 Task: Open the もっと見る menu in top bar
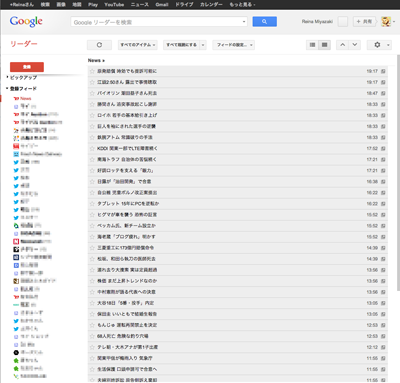coord(242,5)
